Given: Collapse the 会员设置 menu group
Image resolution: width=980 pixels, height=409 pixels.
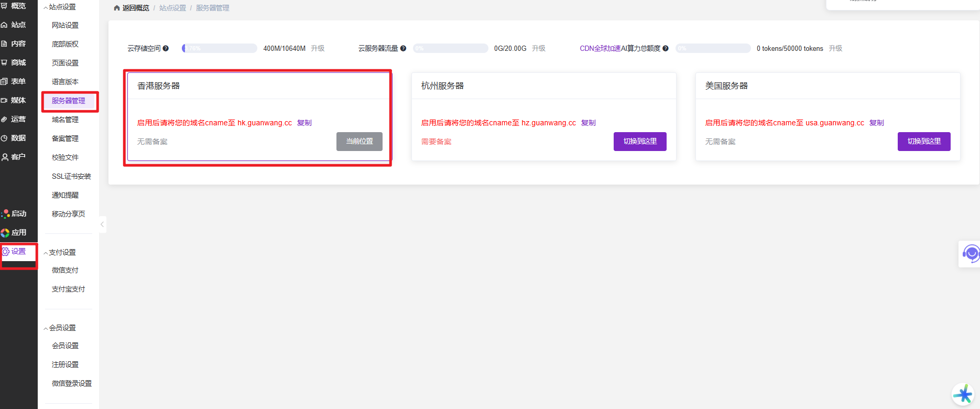Looking at the screenshot, I should coord(46,328).
